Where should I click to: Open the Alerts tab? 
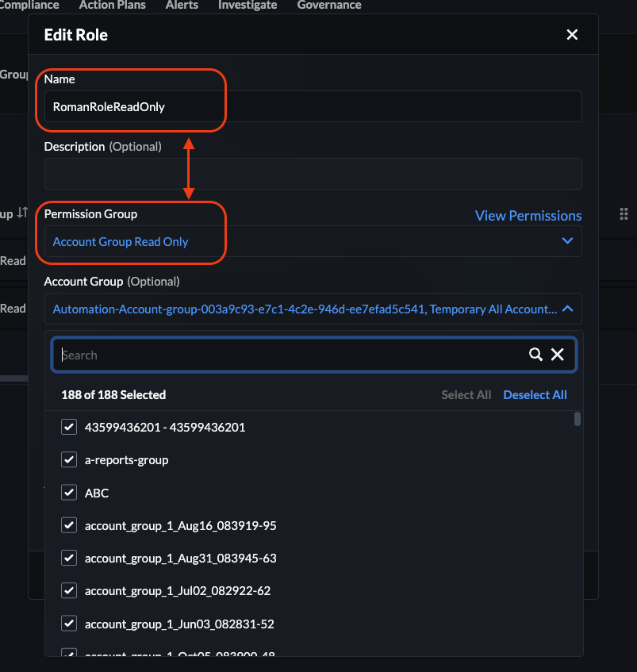(182, 6)
